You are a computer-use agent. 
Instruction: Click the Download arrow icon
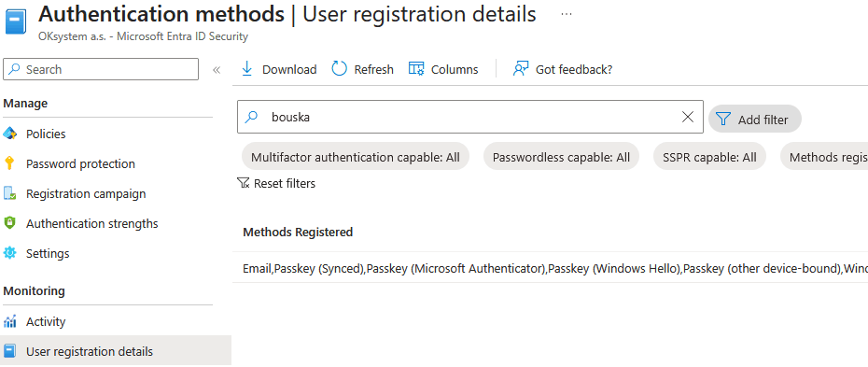click(x=247, y=69)
